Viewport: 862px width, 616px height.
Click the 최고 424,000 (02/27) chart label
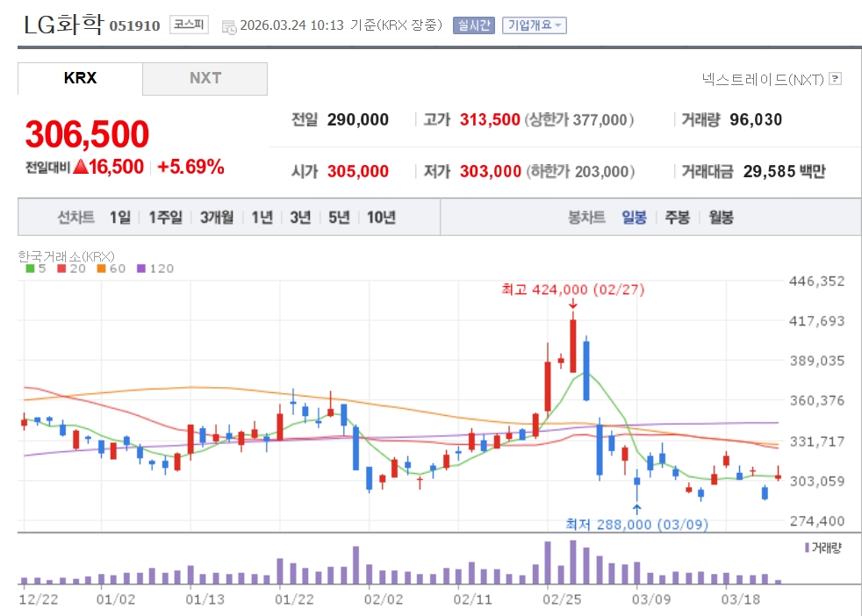(573, 289)
